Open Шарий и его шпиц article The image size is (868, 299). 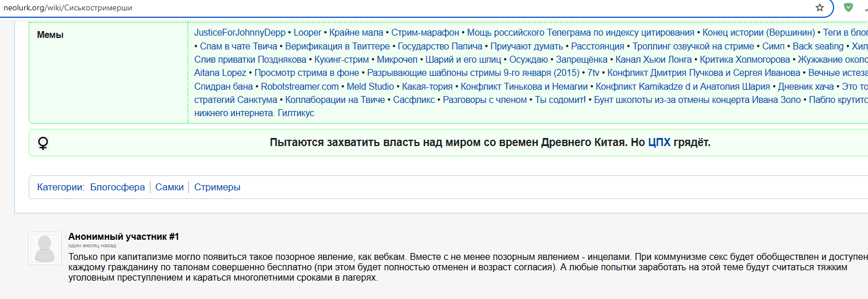(x=464, y=60)
